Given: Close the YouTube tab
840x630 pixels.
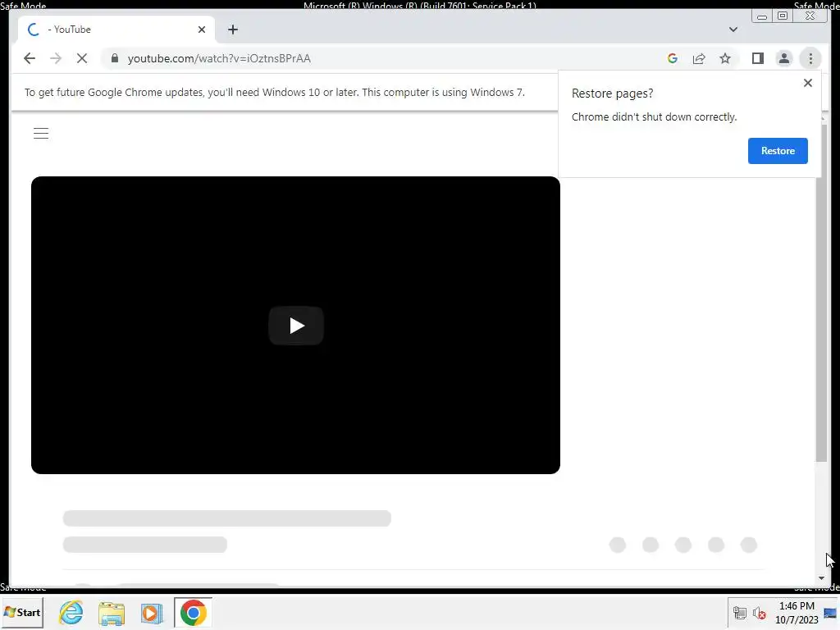Looking at the screenshot, I should click(x=202, y=30).
